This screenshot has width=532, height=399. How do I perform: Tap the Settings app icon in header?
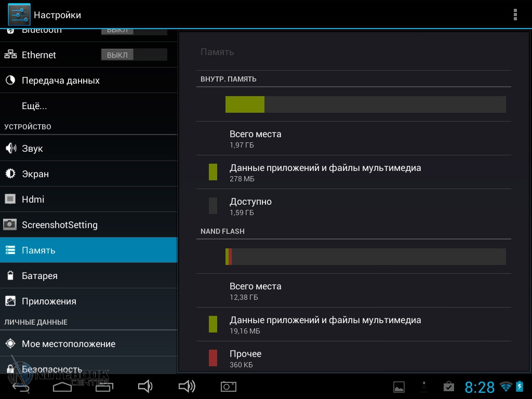19,15
